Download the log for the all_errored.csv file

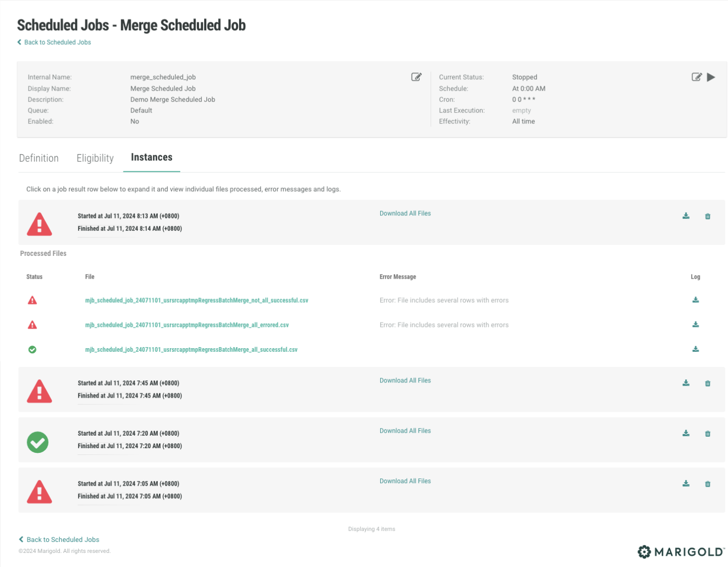click(x=695, y=325)
